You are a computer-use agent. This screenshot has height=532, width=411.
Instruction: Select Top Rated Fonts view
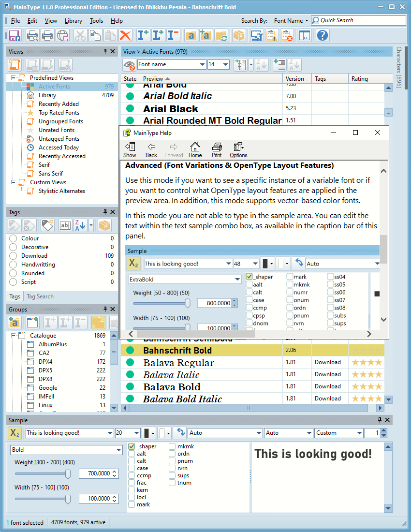point(59,113)
